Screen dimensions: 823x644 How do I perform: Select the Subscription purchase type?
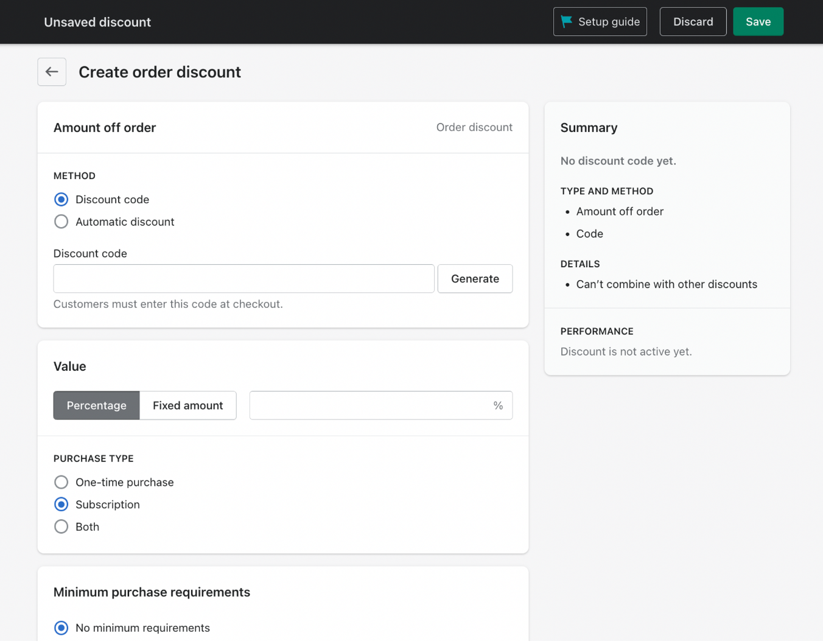point(61,505)
